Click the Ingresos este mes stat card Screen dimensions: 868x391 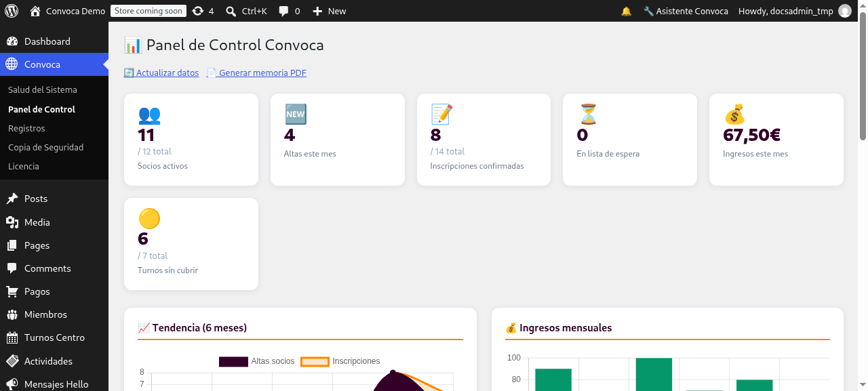(x=776, y=140)
